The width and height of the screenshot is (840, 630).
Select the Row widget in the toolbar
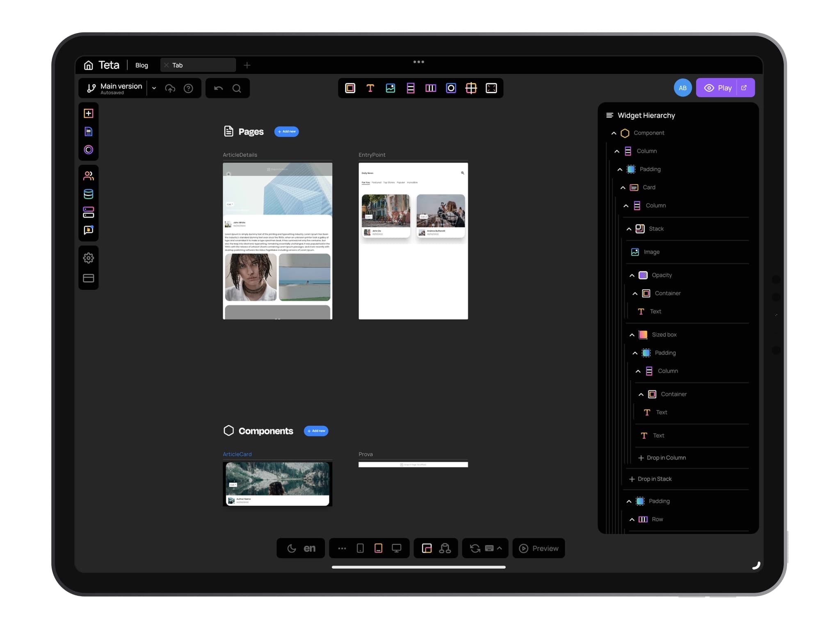pyautogui.click(x=431, y=88)
